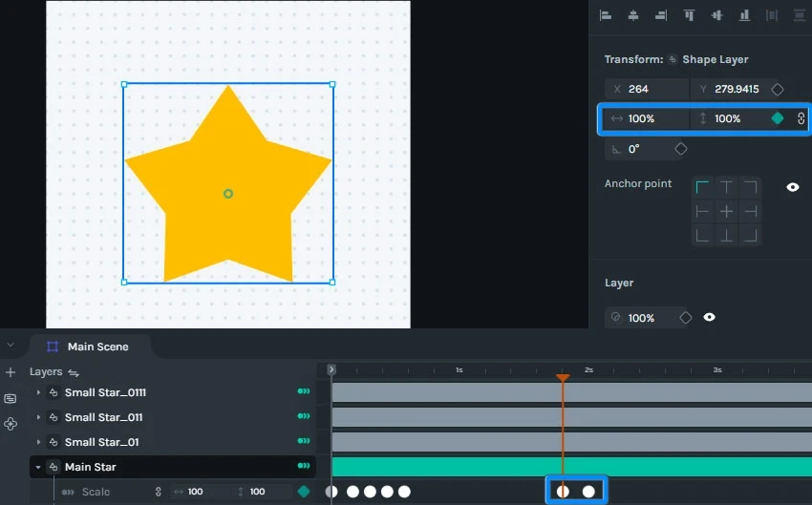
Task: Toggle proportions lock in Scale row
Action: 159,492
